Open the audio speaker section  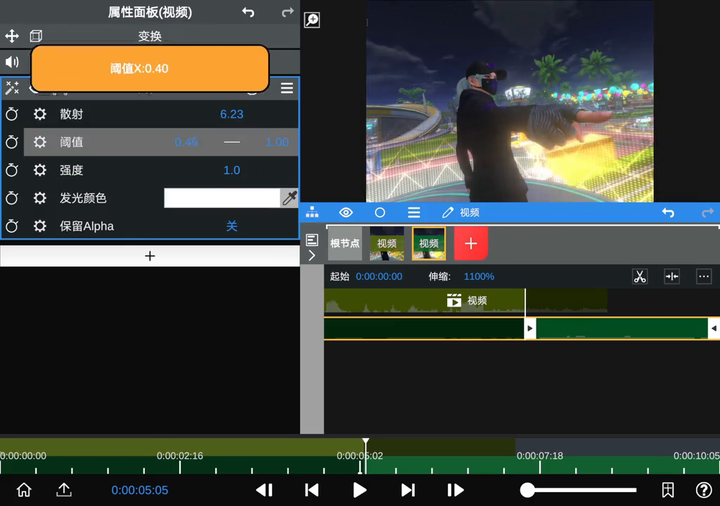pos(12,62)
